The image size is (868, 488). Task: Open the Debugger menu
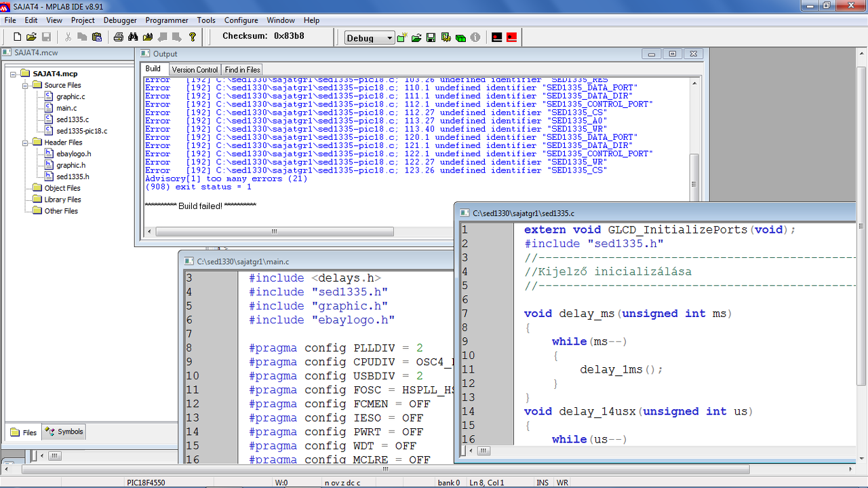click(x=120, y=20)
